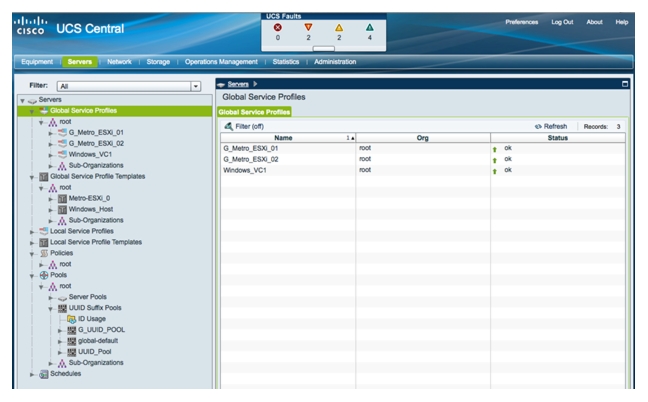Click the Metro-ESXi_0 template icon
The width and height of the screenshot is (648, 402).
point(62,199)
